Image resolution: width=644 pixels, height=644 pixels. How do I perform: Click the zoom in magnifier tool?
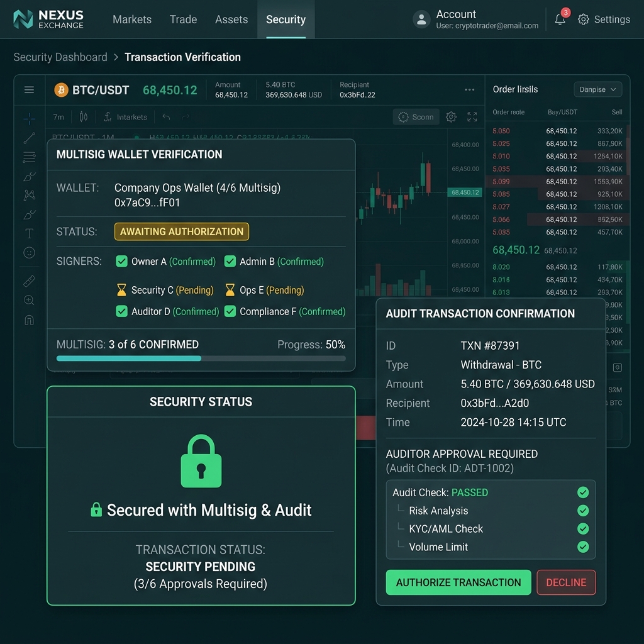coord(29,300)
